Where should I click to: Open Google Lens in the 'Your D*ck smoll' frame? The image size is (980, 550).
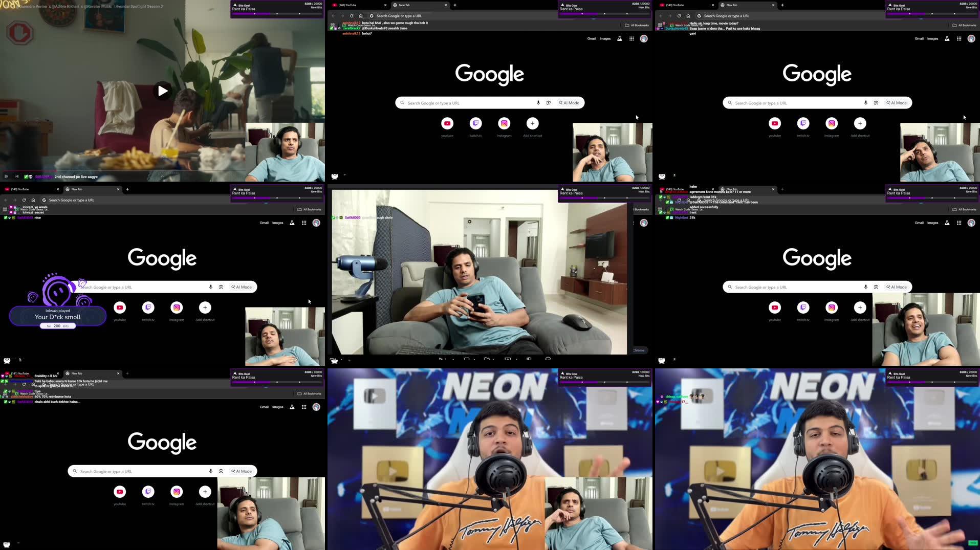(x=221, y=287)
